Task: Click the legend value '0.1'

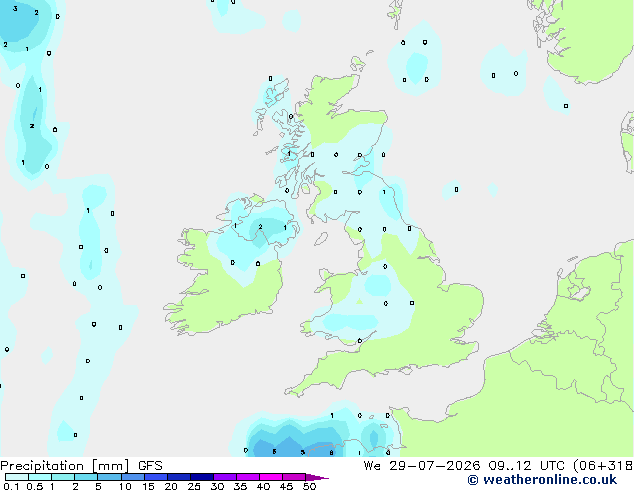Action: [x=11, y=486]
